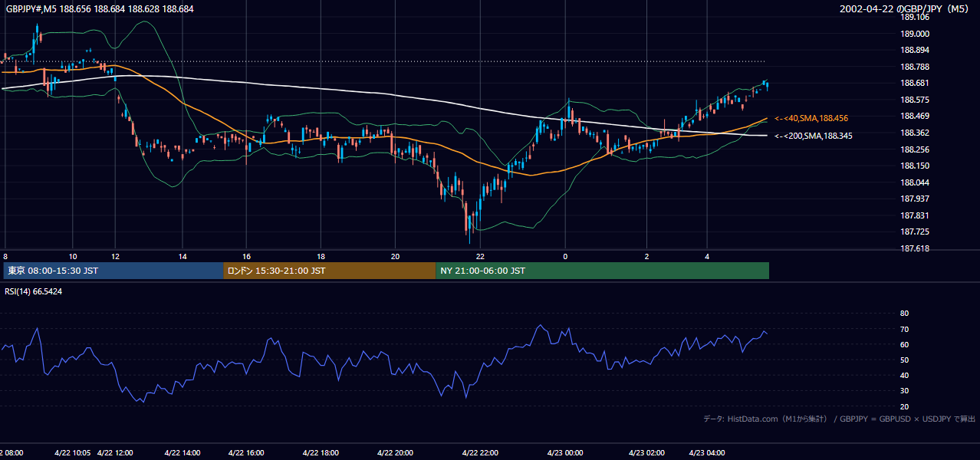This screenshot has height=460, width=980.
Task: Click the 4/23 04:00 time axis label
Action: point(708,453)
